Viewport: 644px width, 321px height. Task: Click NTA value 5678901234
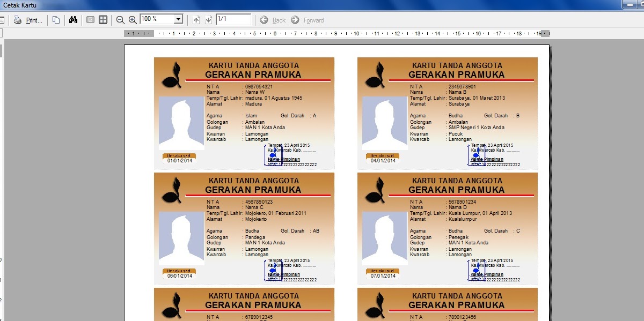(462, 201)
